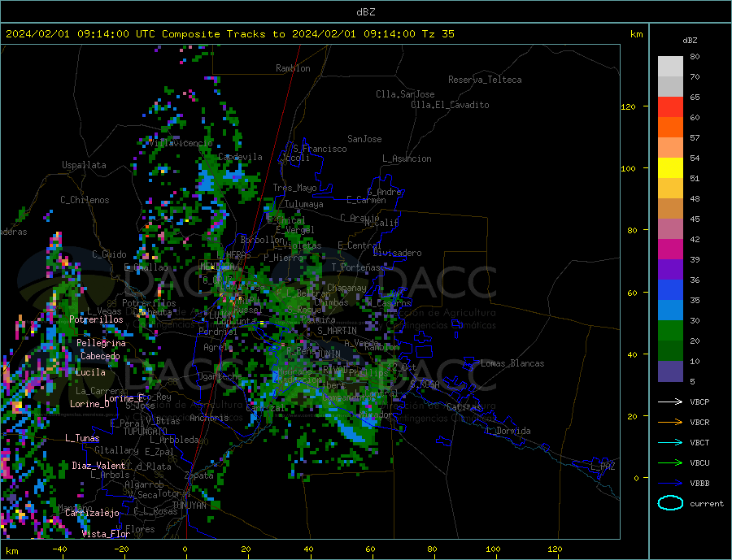
Task: Click the 'Tulumaya' map label
Action: coord(304,204)
